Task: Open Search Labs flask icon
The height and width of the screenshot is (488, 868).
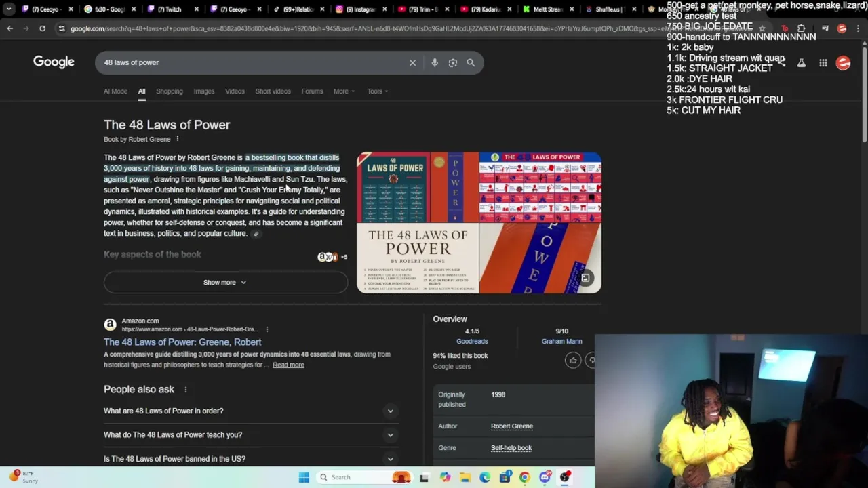Action: (x=801, y=63)
